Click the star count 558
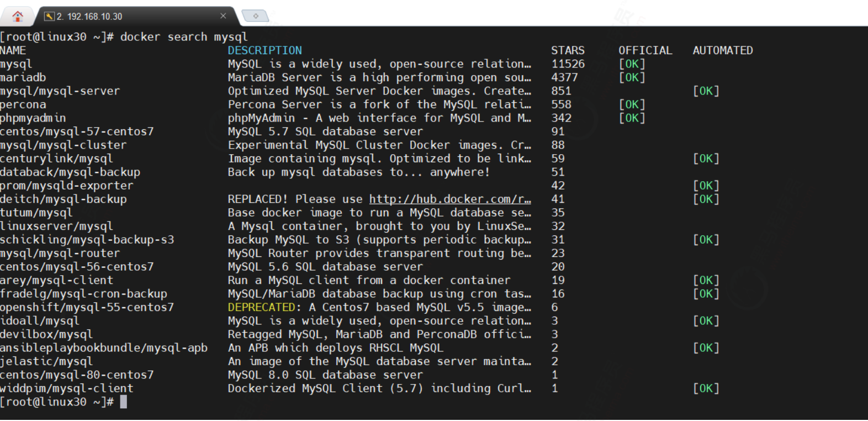This screenshot has height=421, width=868. pos(562,104)
